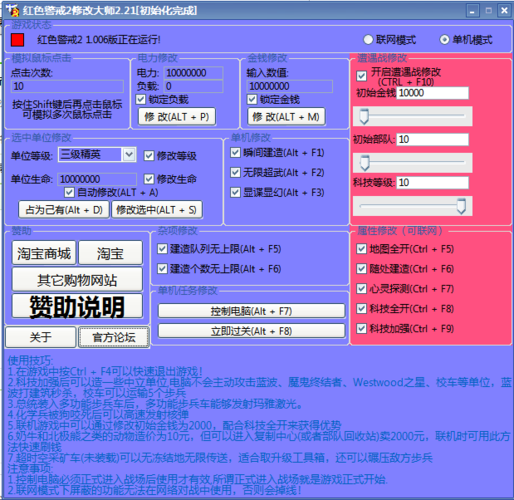Click 立即过关(Alt + F8) button
Image resolution: width=514 pixels, height=500 pixels.
pos(252,331)
